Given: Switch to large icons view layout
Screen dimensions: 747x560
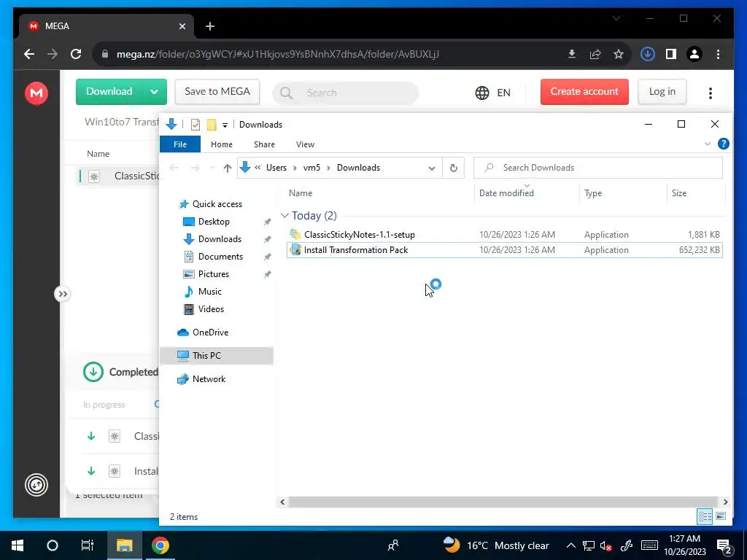Looking at the screenshot, I should pos(721,516).
